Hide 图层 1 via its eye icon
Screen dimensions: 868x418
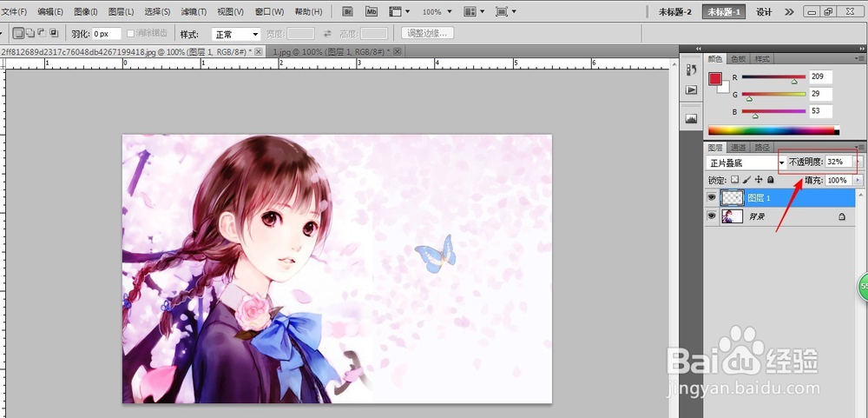click(712, 197)
